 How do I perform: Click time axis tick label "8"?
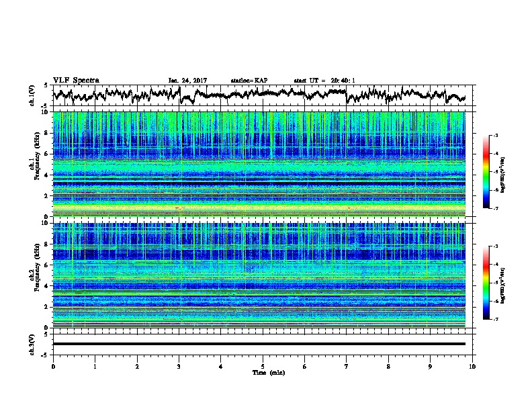point(388,366)
